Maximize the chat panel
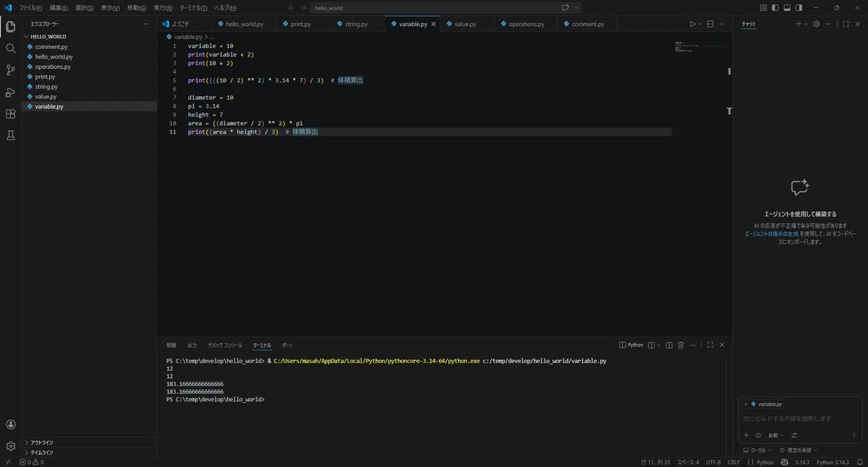The image size is (868, 467). tap(846, 24)
